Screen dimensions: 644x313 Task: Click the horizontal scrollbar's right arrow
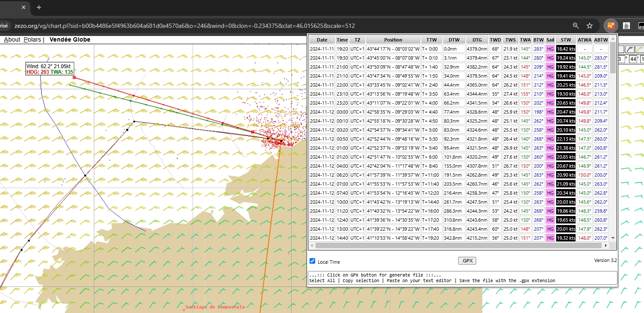(605, 246)
